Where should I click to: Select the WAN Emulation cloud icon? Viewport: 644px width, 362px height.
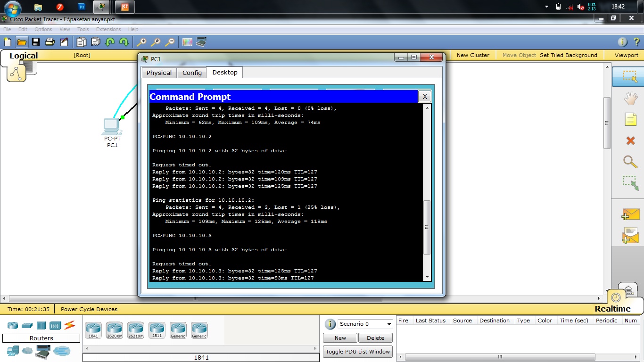pos(27,351)
